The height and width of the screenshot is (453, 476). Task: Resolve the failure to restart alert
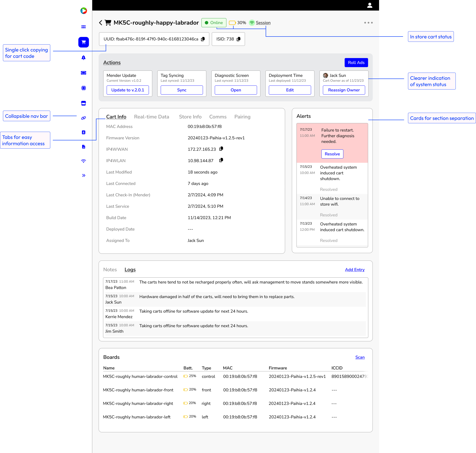point(332,154)
